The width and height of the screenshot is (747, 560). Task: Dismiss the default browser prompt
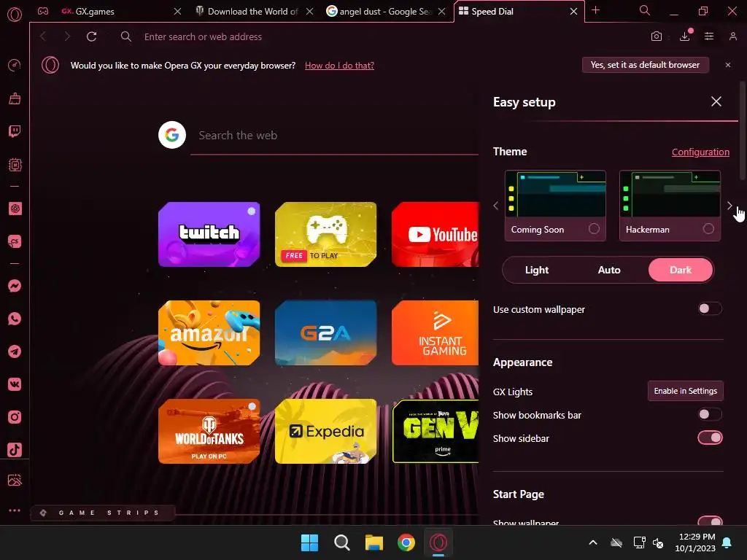[728, 65]
